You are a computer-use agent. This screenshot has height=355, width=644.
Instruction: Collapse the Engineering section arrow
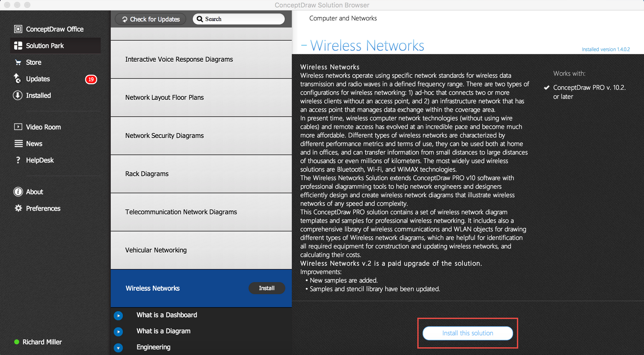pyautogui.click(x=118, y=348)
